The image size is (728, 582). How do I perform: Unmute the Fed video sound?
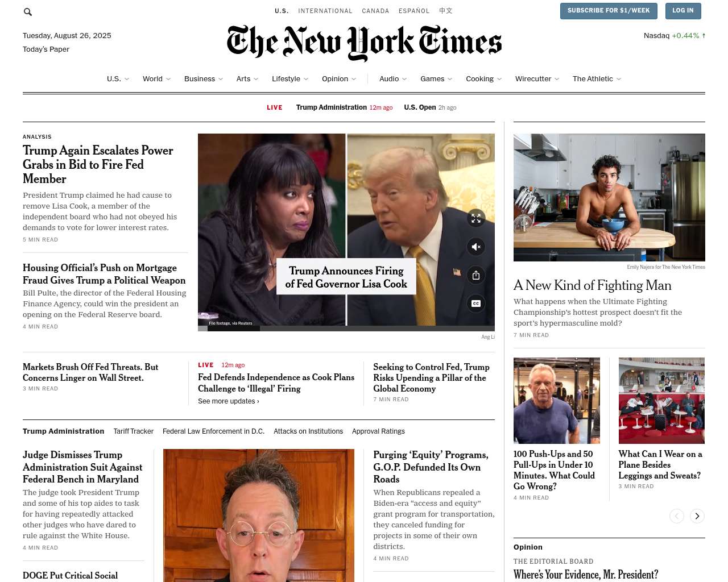(x=476, y=247)
